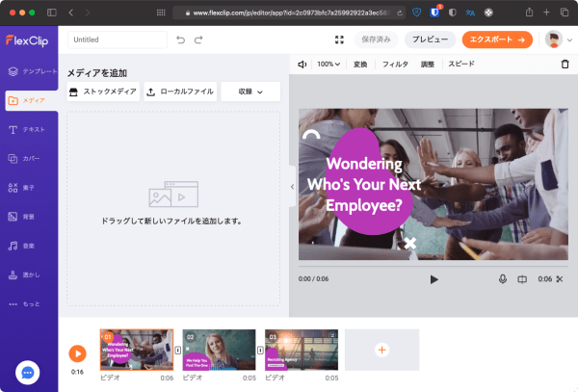Viewport: 578px width, 392px height.
Task: Open the Bitwarden extension icon
Action: [x=435, y=13]
